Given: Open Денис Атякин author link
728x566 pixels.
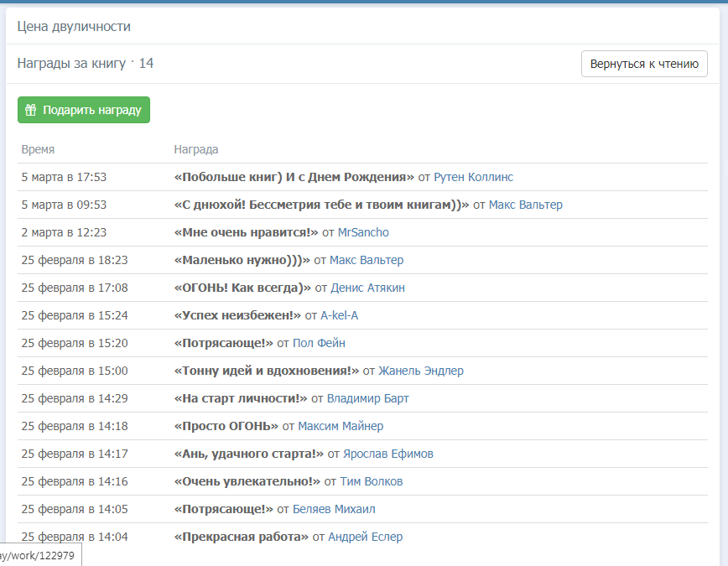Looking at the screenshot, I should click(x=367, y=288).
